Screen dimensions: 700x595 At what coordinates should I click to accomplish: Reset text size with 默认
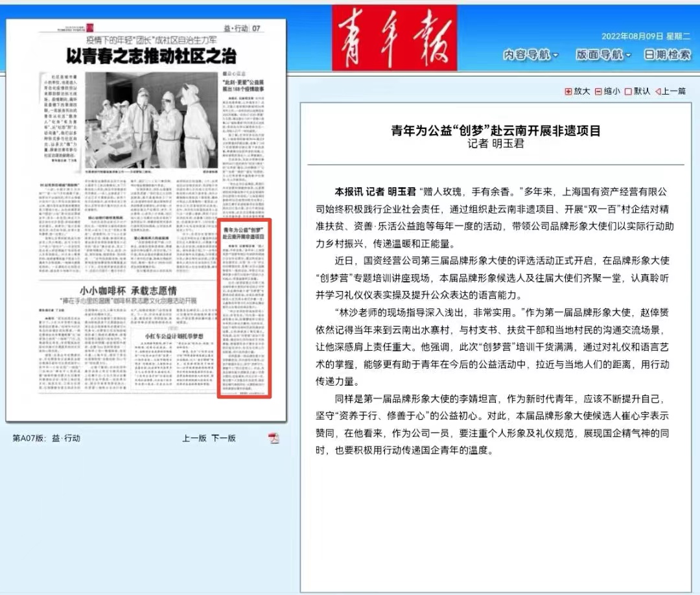638,91
